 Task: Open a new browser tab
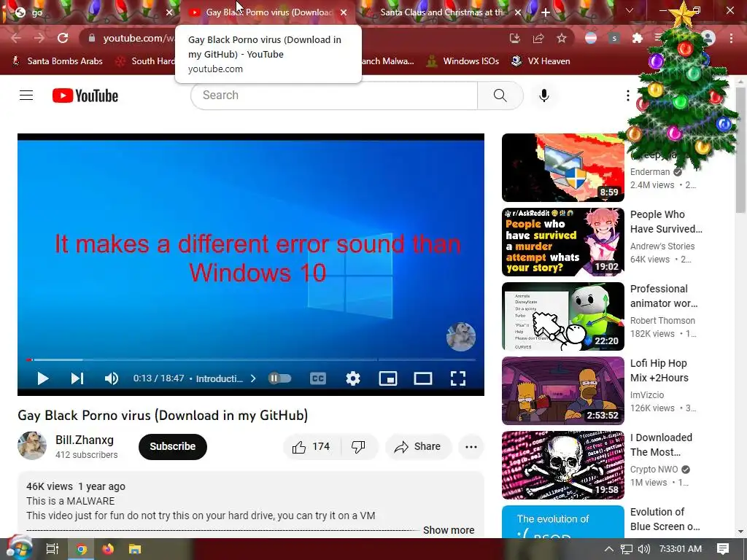546,12
